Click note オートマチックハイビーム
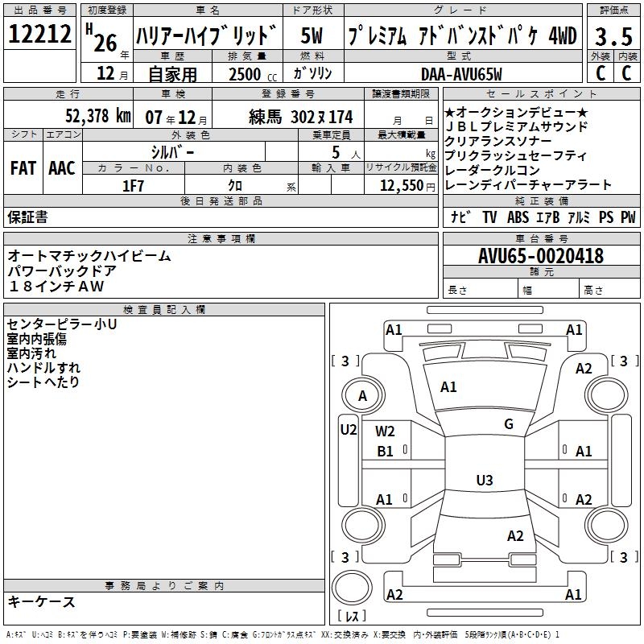The width and height of the screenshot is (644, 644). 89,256
